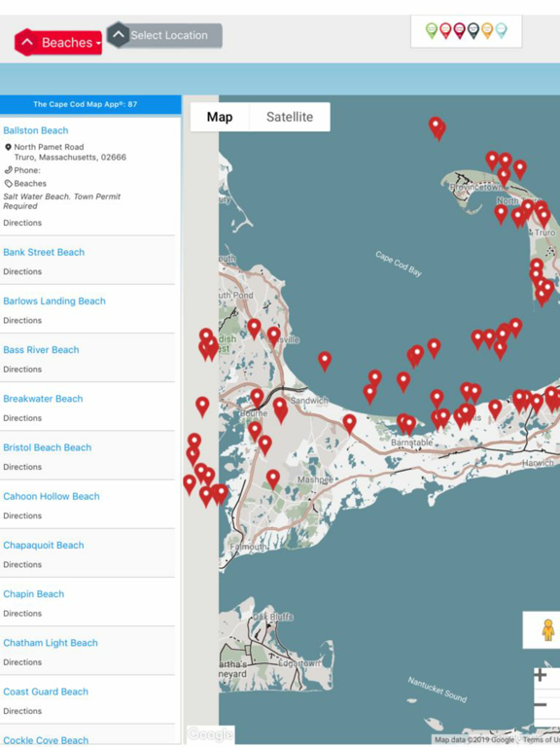Open Barlows Landing Beach listing
This screenshot has width=560, height=747.
pyautogui.click(x=54, y=302)
